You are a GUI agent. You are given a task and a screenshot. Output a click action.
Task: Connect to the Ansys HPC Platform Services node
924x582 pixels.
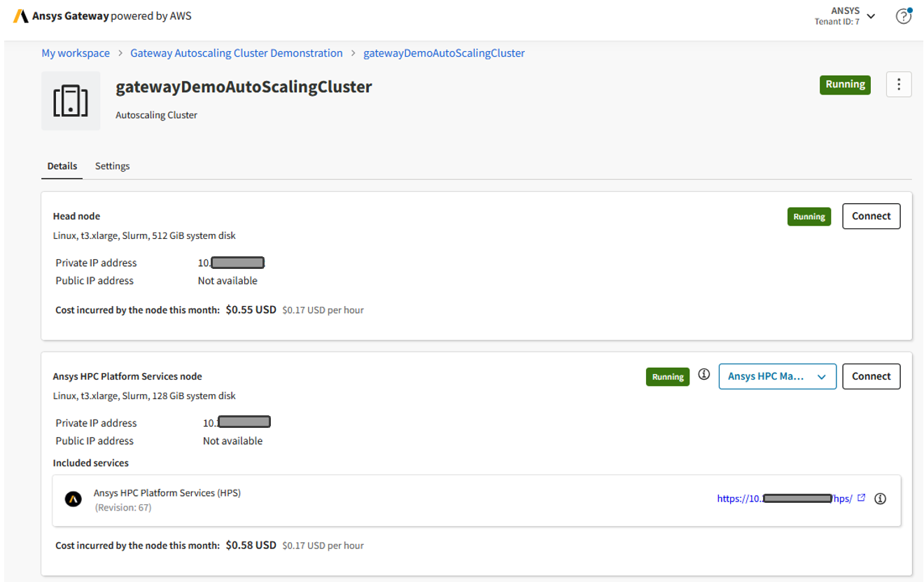click(871, 376)
